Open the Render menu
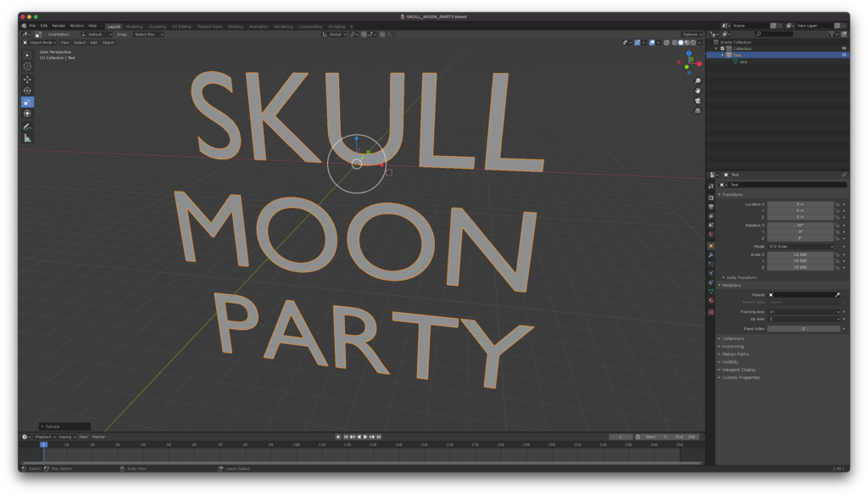 pyautogui.click(x=58, y=26)
